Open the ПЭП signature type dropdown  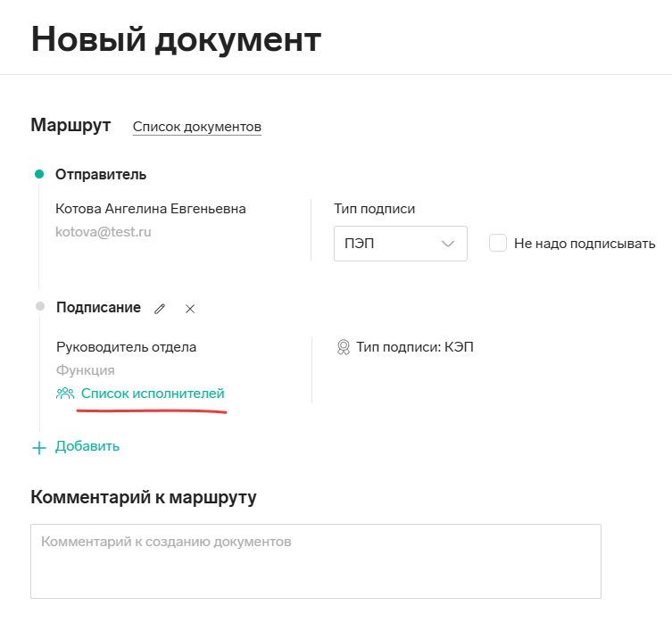click(x=401, y=244)
